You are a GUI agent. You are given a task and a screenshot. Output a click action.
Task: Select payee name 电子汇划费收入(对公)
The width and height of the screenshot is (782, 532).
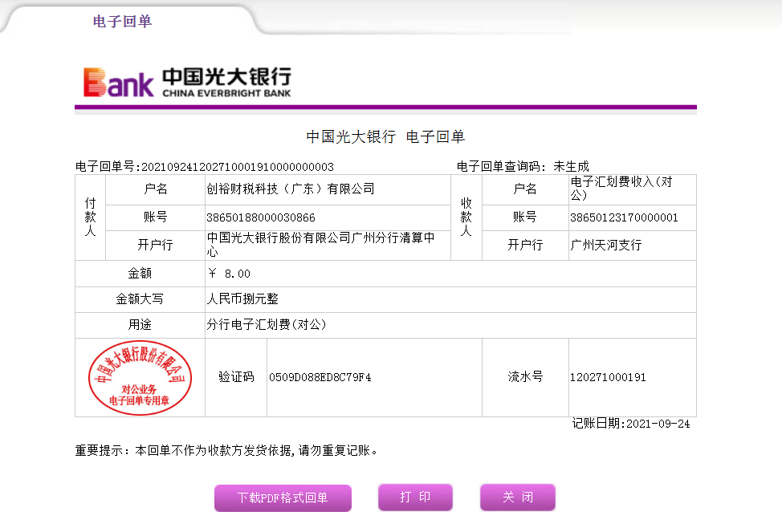621,189
